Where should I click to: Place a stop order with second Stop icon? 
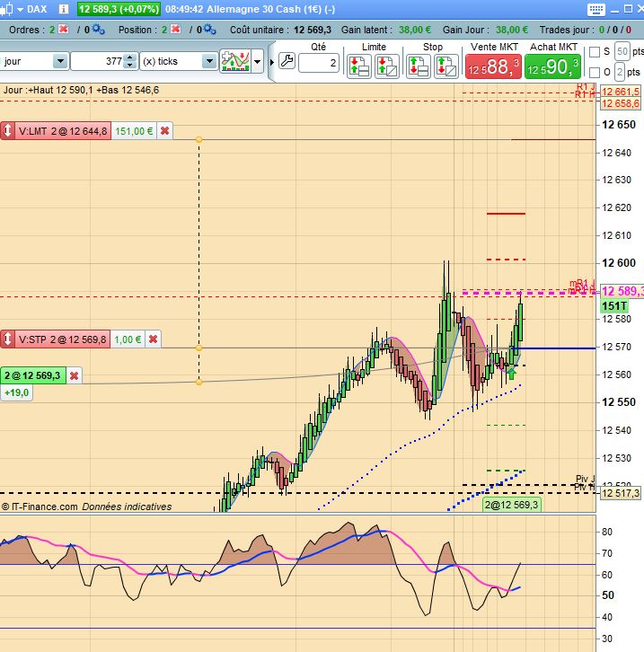pos(446,66)
